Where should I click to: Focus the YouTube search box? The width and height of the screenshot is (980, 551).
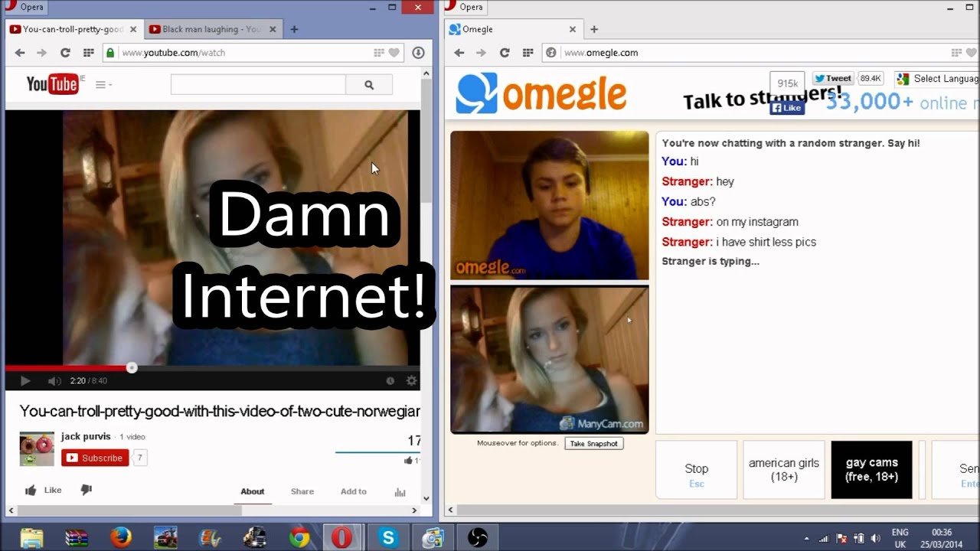[x=258, y=85]
